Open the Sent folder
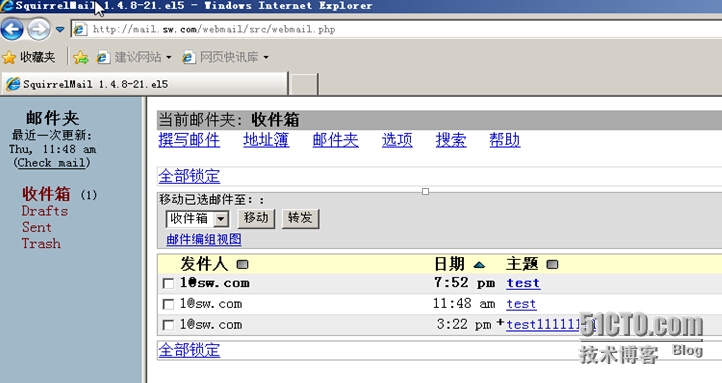The width and height of the screenshot is (722, 383). pos(37,227)
